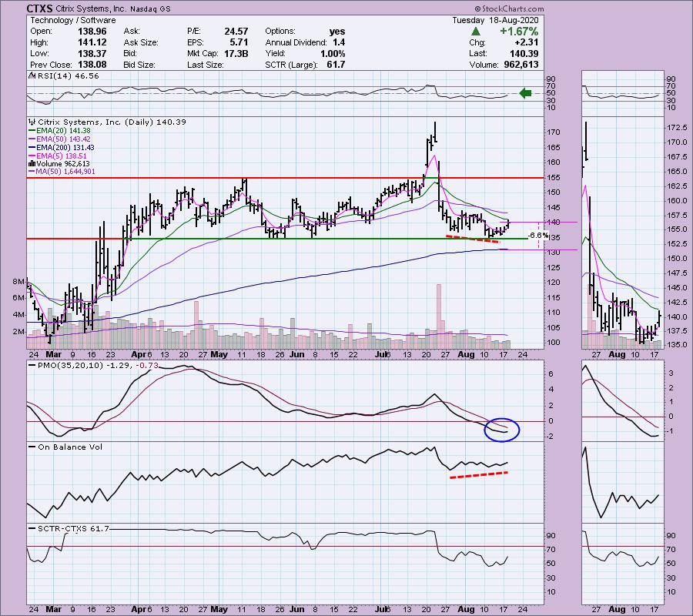This screenshot has height=616, width=693.
Task: Click the date Tuesday 18-Aug-2020
Action: [x=495, y=20]
